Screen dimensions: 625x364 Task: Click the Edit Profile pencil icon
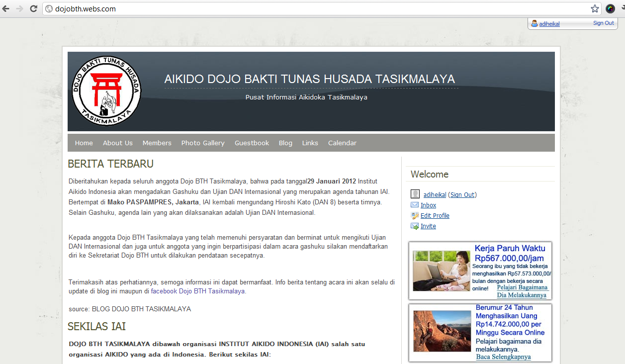pyautogui.click(x=415, y=215)
